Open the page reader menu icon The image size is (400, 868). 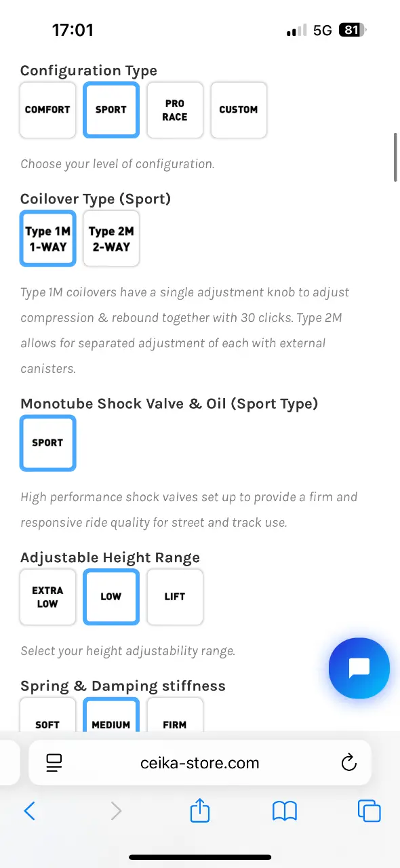tap(54, 763)
